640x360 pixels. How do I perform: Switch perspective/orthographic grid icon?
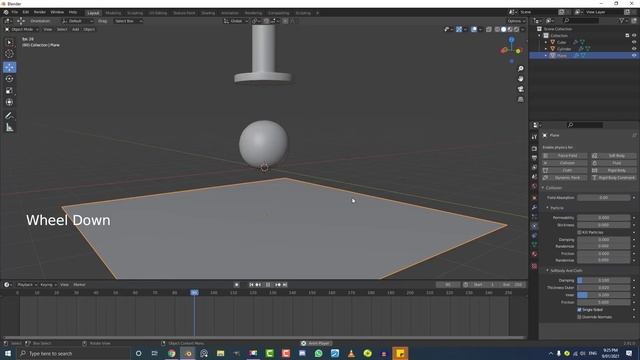point(520,99)
